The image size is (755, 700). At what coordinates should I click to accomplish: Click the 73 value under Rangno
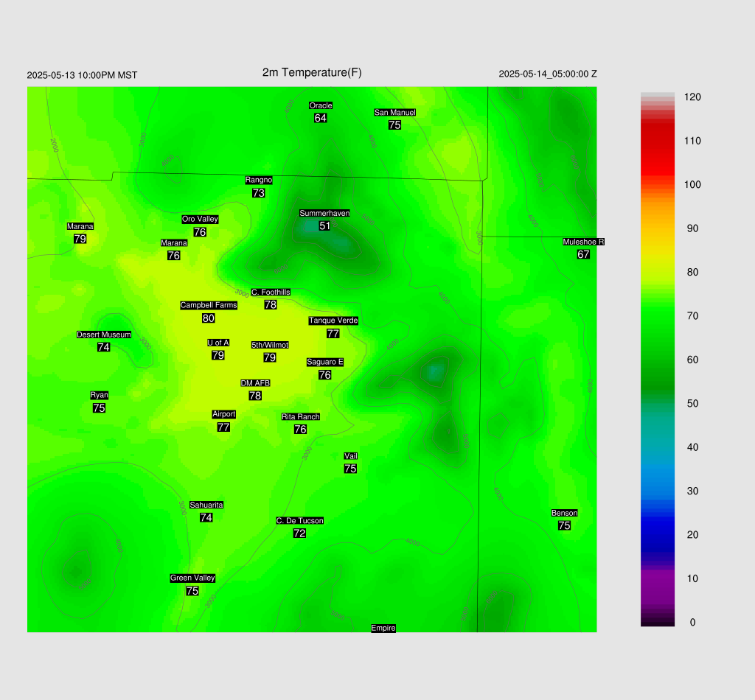click(x=258, y=193)
